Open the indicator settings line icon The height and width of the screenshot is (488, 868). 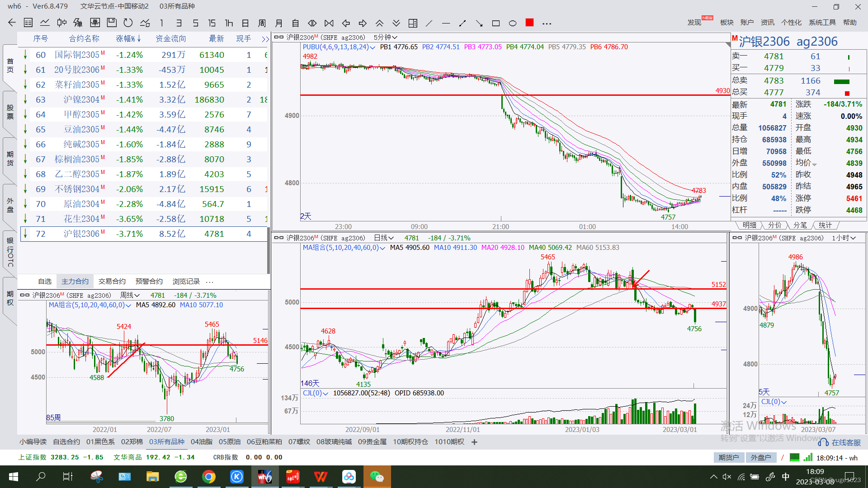(145, 23)
